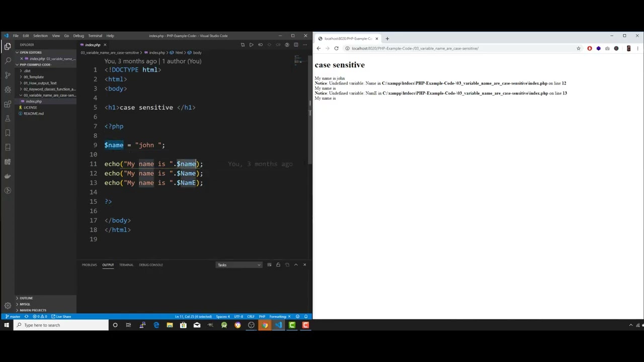
Task: Click the errors and warnings count in status bar
Action: 40,317
